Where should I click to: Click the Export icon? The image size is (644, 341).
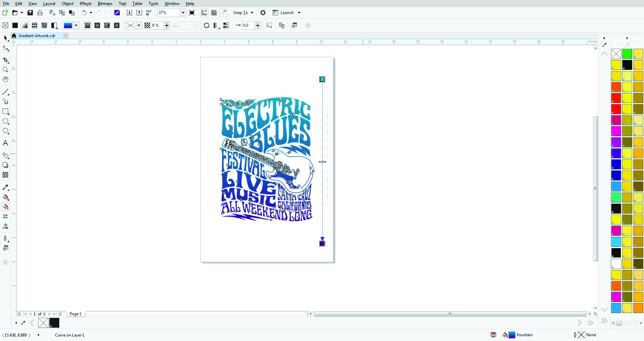point(139,12)
